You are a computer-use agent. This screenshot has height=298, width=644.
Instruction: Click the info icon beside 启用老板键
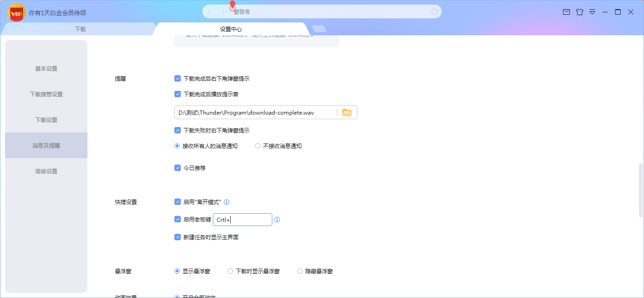click(x=277, y=220)
